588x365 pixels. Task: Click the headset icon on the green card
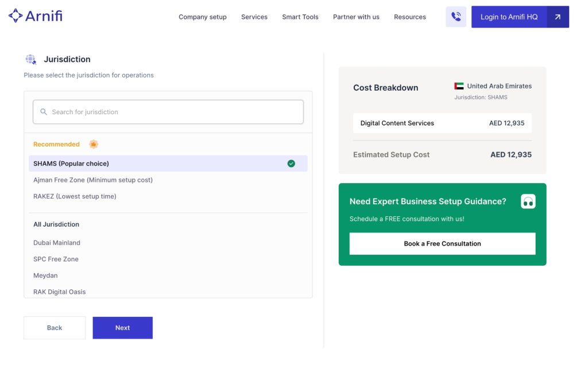point(528,201)
